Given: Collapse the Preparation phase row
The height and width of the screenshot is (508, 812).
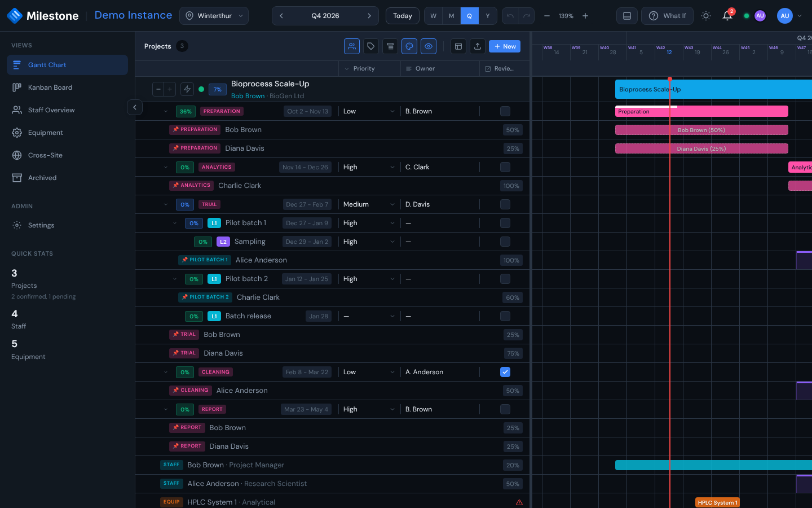Looking at the screenshot, I should [166, 111].
